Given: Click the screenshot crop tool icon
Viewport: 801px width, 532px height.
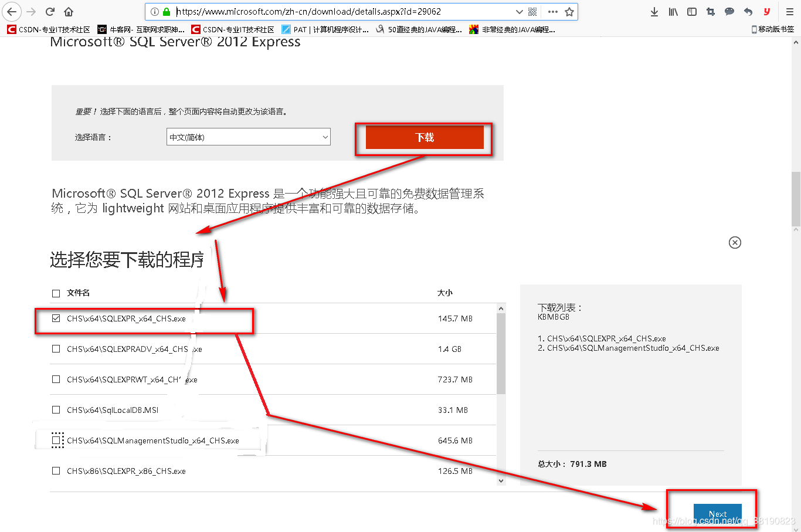Looking at the screenshot, I should click(711, 12).
